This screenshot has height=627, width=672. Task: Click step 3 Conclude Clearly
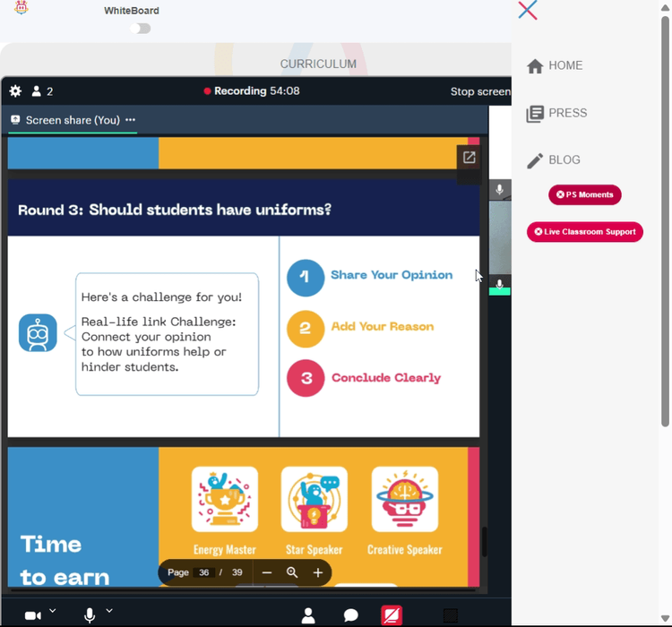click(364, 378)
